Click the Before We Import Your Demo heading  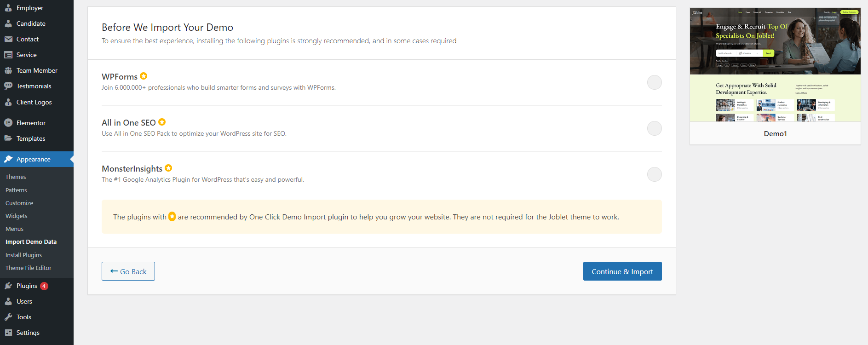point(167,27)
